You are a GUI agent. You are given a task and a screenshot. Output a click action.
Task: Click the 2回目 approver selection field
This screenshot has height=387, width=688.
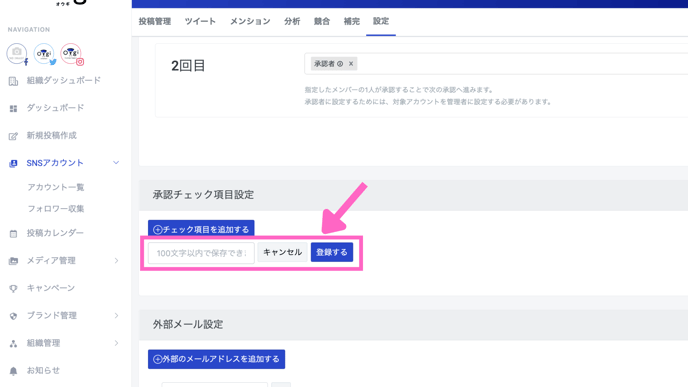496,64
